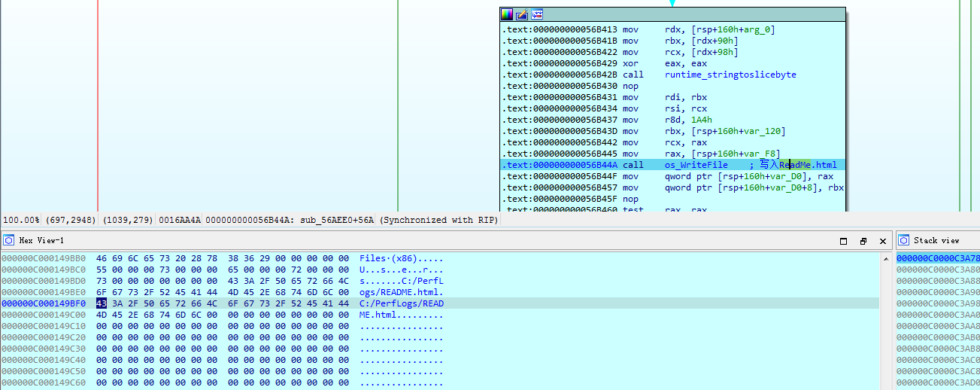Click hex address 000000C000149C10
The width and height of the screenshot is (980, 390).
point(44,325)
